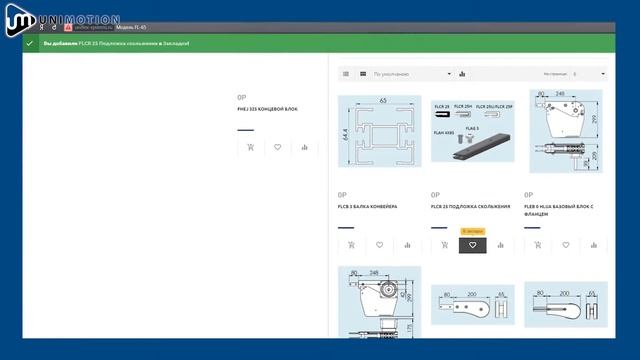The height and width of the screenshot is (360, 640).
Task: Switch to grid view layout
Action: pyautogui.click(x=363, y=74)
